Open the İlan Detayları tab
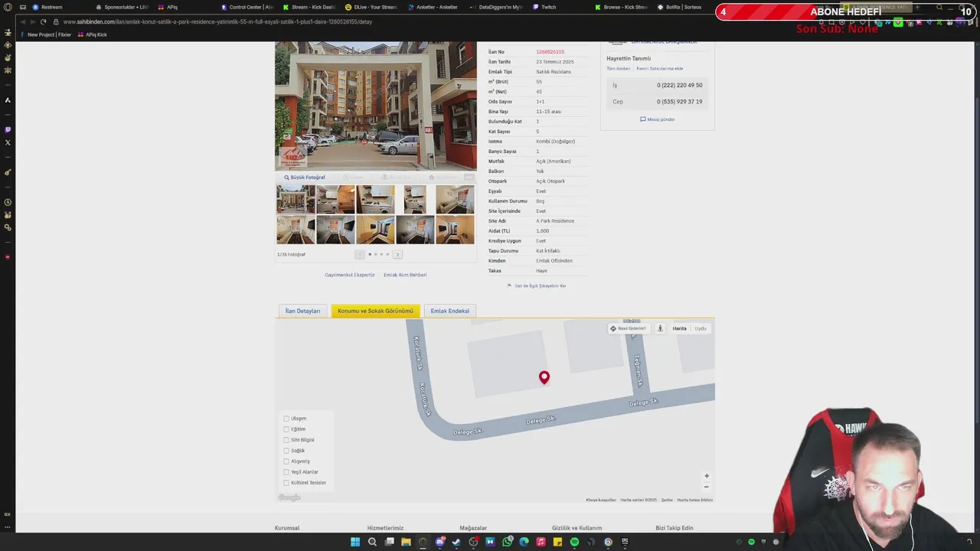Screen dimensions: 980x551 [302, 311]
